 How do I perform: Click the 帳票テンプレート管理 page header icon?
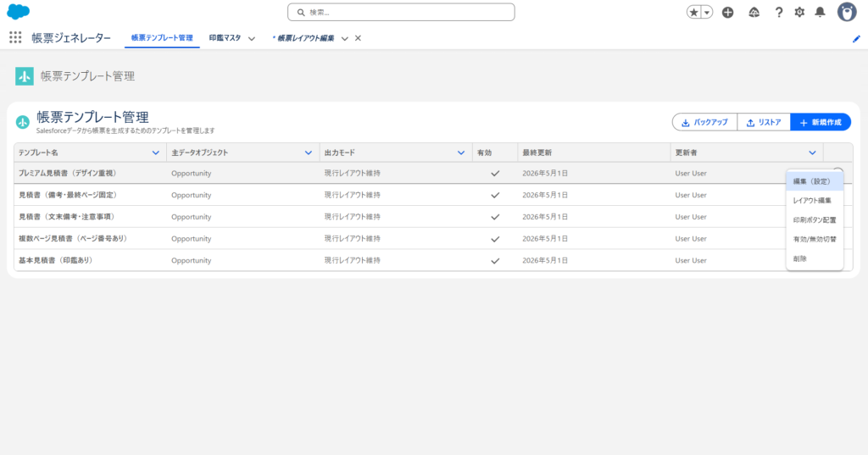pos(25,76)
